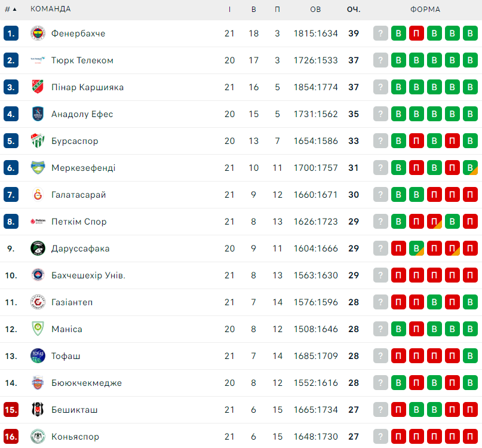Screen dimensions: 482x448
Task: Open the Бахчешехір Унів. team link
Action: click(88, 275)
